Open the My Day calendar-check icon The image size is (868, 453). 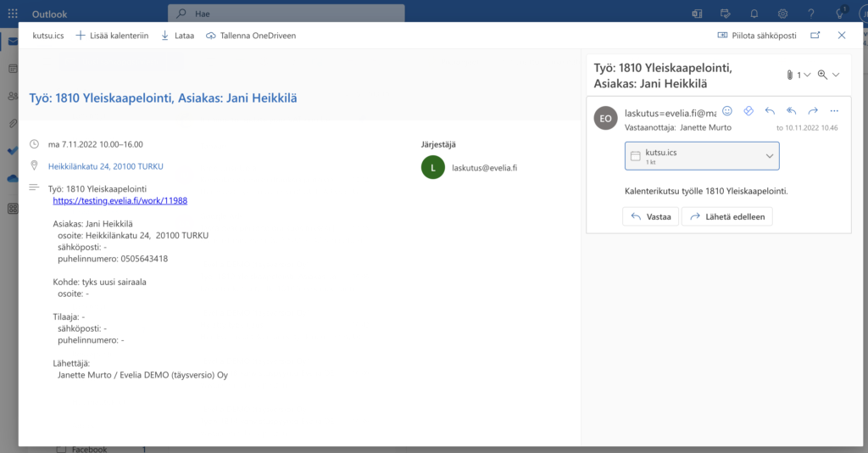(x=726, y=14)
